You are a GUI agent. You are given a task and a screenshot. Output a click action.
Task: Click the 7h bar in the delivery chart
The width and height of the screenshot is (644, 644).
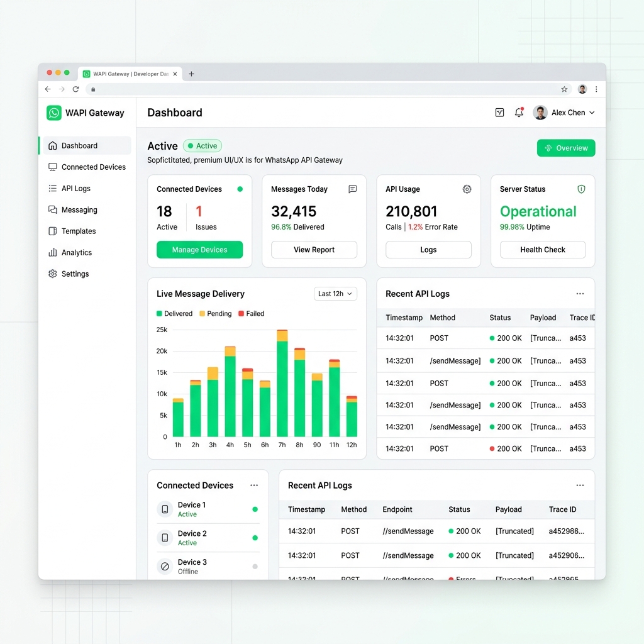[x=282, y=383]
